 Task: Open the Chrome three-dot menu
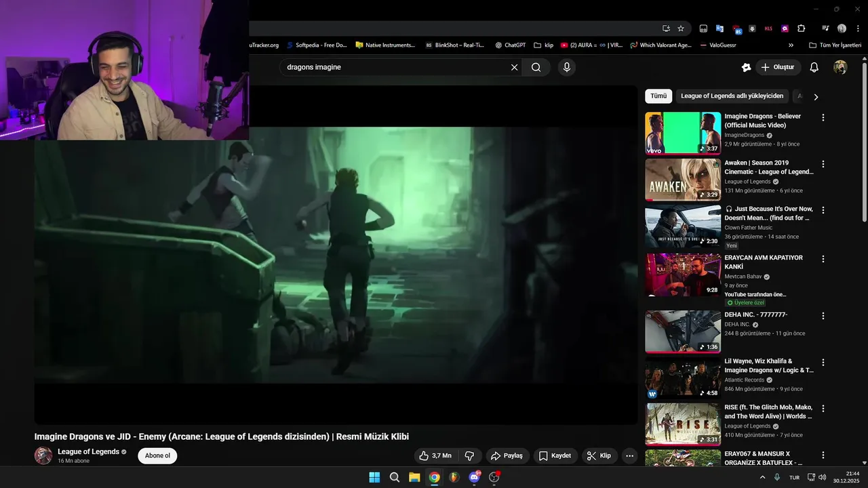pos(858,28)
